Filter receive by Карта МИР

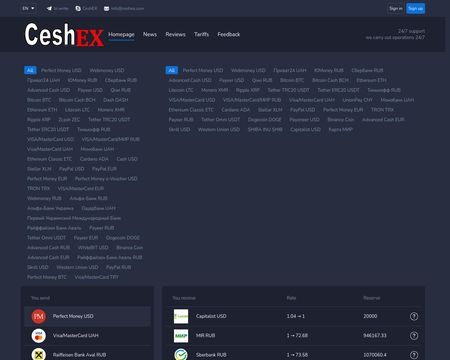[x=340, y=130]
